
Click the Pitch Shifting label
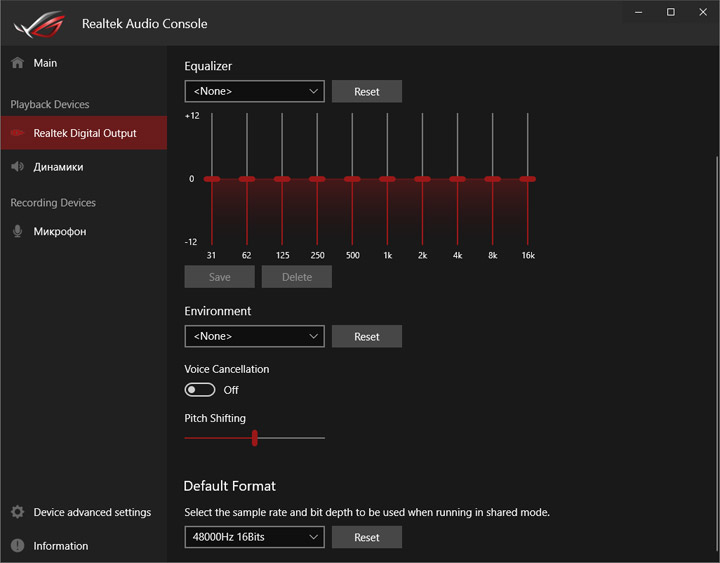(x=215, y=418)
